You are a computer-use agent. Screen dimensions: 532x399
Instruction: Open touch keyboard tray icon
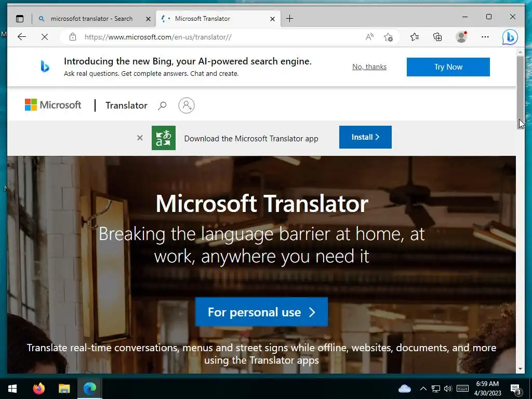pyautogui.click(x=462, y=389)
